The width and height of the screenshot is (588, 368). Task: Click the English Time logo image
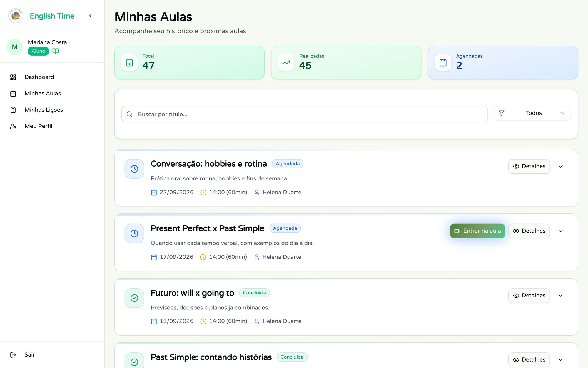pyautogui.click(x=16, y=16)
